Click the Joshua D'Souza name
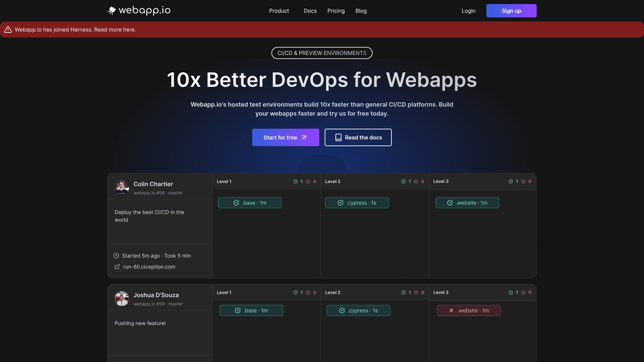The width and height of the screenshot is (644, 362). tap(156, 295)
